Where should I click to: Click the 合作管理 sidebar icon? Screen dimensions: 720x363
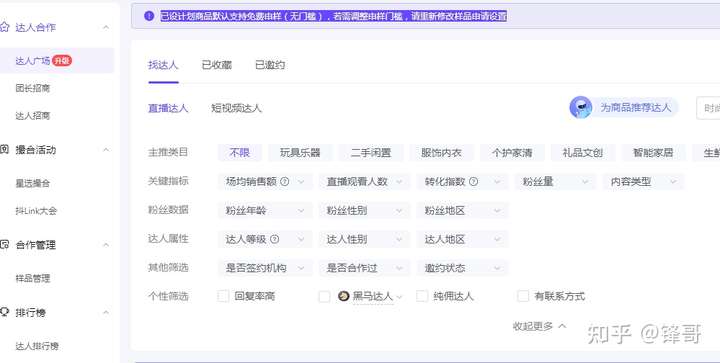point(5,245)
